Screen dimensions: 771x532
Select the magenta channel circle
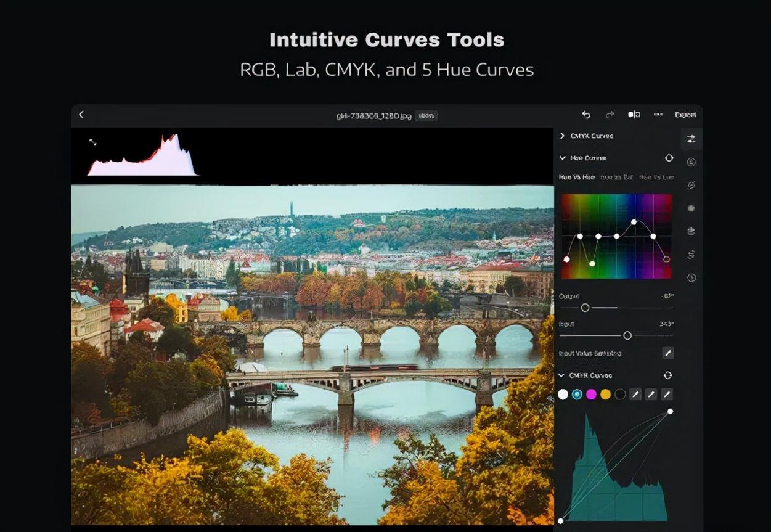[x=591, y=395]
